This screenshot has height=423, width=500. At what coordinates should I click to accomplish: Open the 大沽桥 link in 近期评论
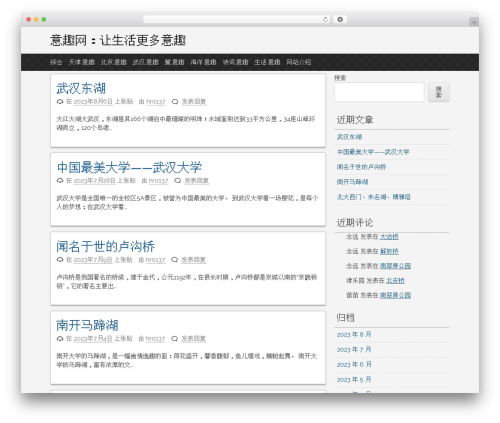tap(389, 237)
